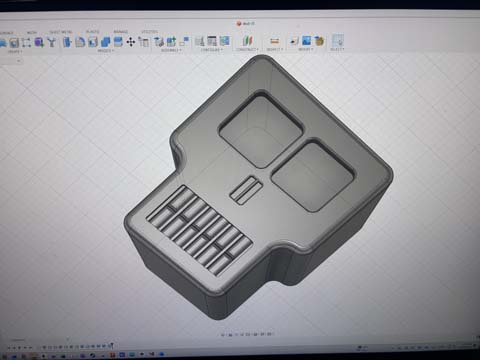Click the timeline playback controls
This screenshot has height=360, width=480.
coord(20,348)
